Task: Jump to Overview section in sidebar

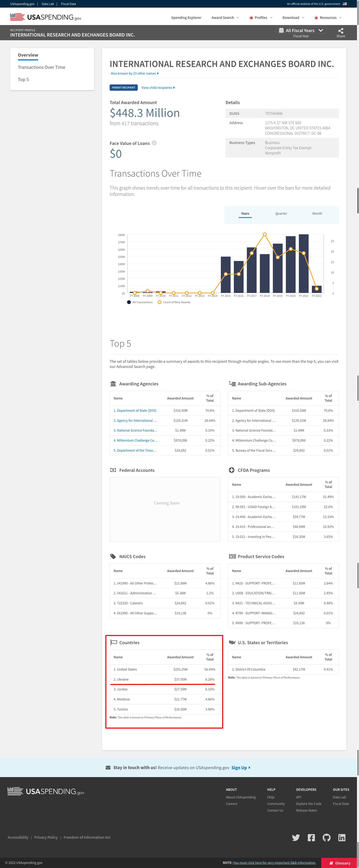Action: click(28, 55)
